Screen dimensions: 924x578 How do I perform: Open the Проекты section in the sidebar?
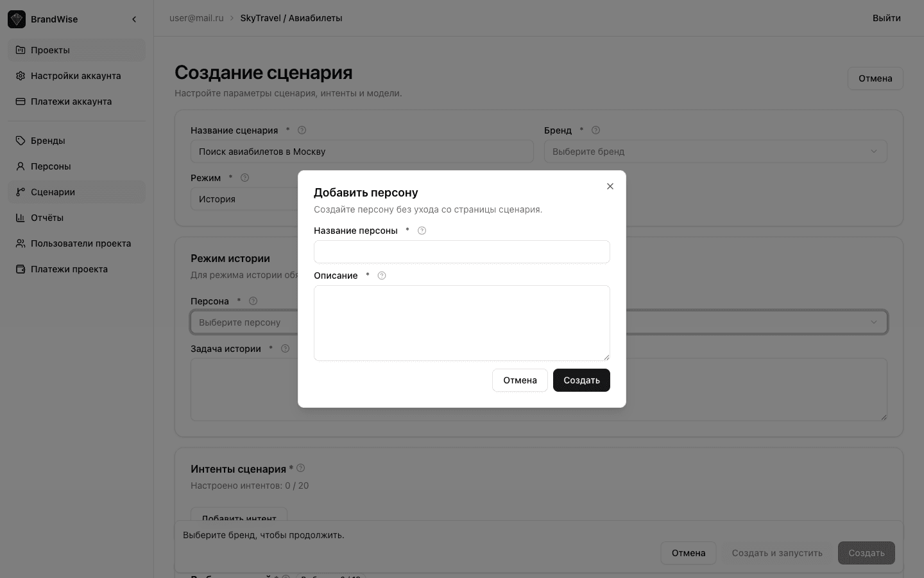(50, 50)
